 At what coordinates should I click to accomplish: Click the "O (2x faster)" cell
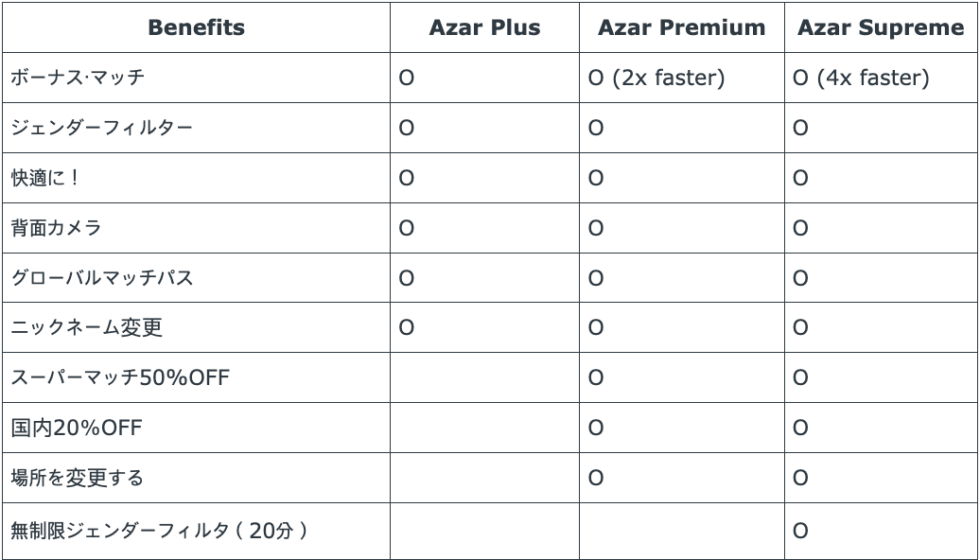coord(656,78)
